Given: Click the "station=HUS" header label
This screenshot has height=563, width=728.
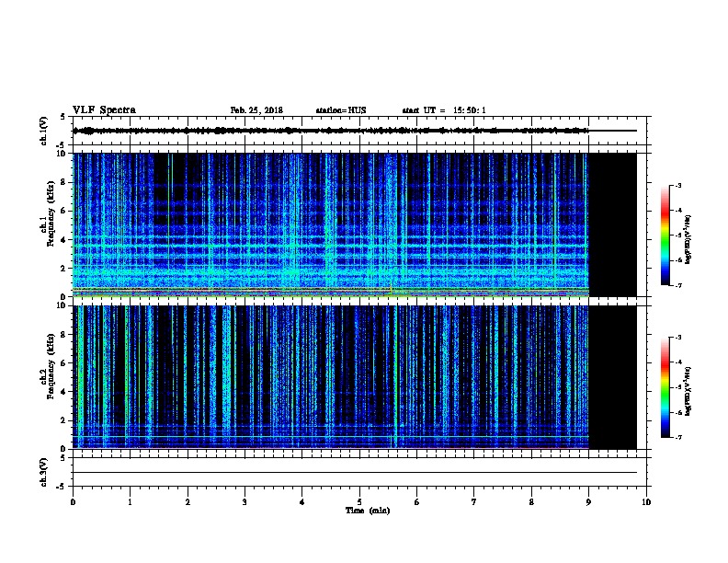Looking at the screenshot, I should click(x=341, y=110).
